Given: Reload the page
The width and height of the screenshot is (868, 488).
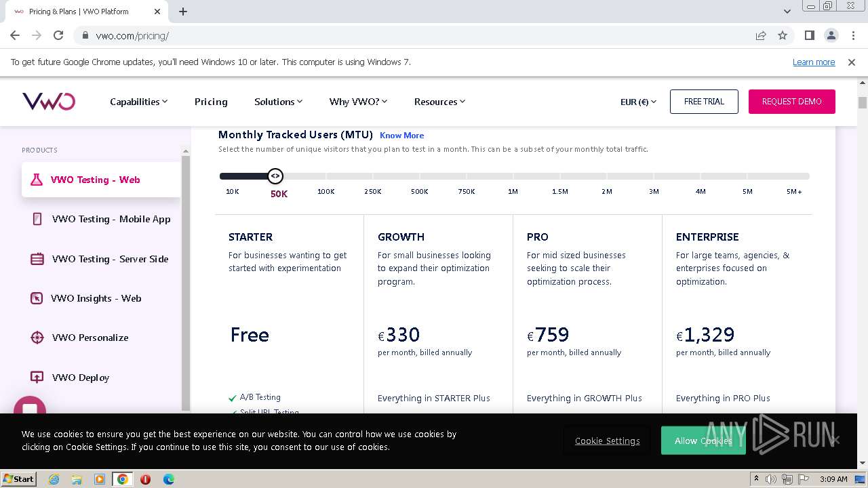Looking at the screenshot, I should click(58, 35).
